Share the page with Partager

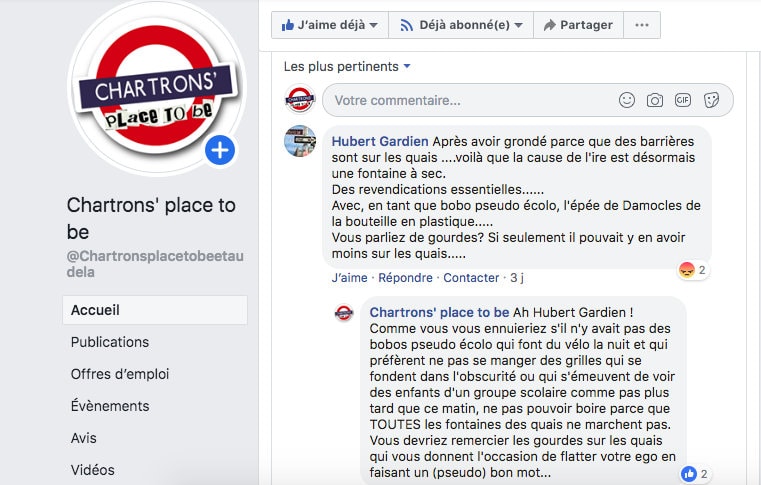(x=578, y=25)
